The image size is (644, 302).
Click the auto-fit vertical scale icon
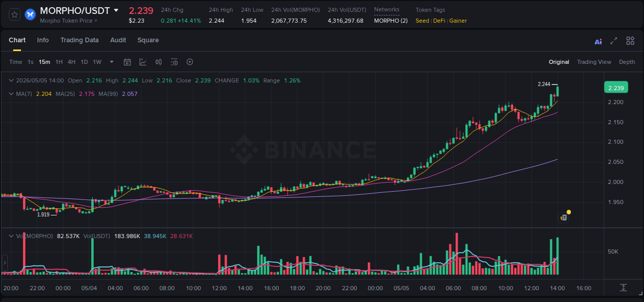point(623,288)
